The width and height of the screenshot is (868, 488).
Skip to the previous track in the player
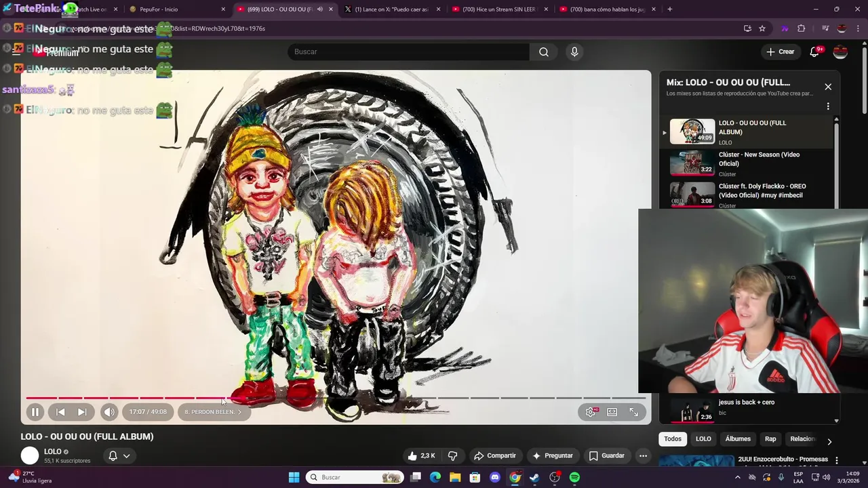click(60, 411)
